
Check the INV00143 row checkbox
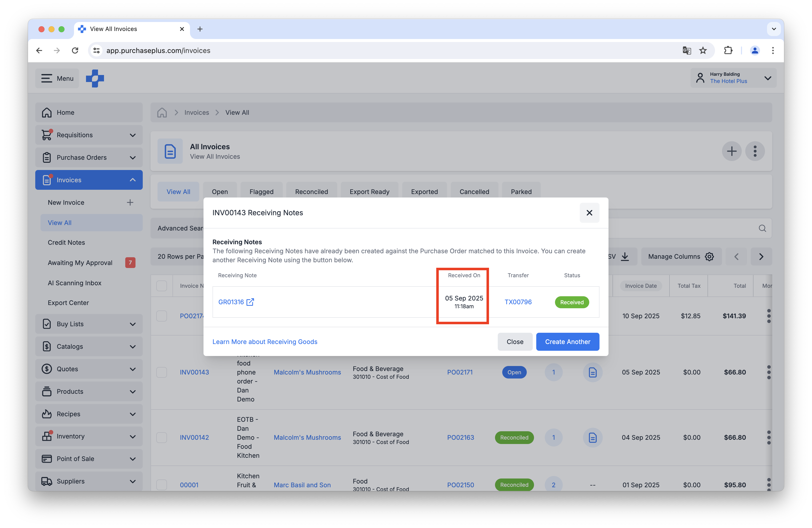coord(162,372)
